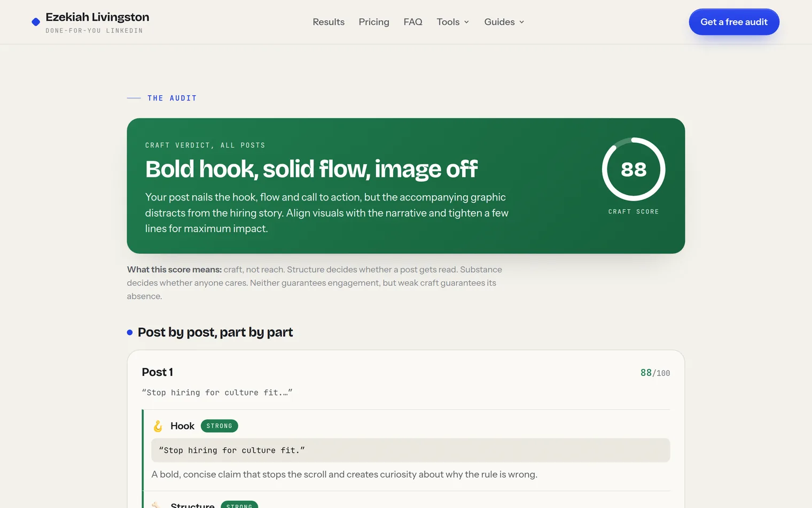Click "Post by post, part by part" heading
812x508 pixels.
point(215,332)
